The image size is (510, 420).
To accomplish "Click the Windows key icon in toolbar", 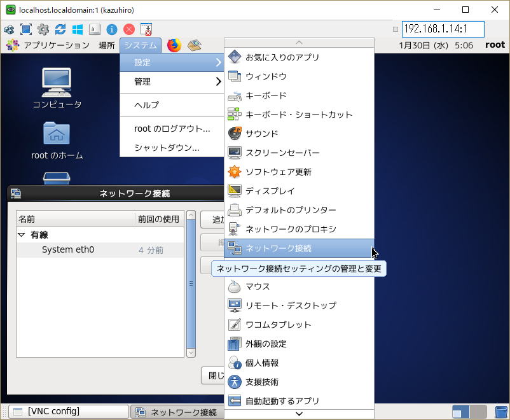I will [x=78, y=29].
